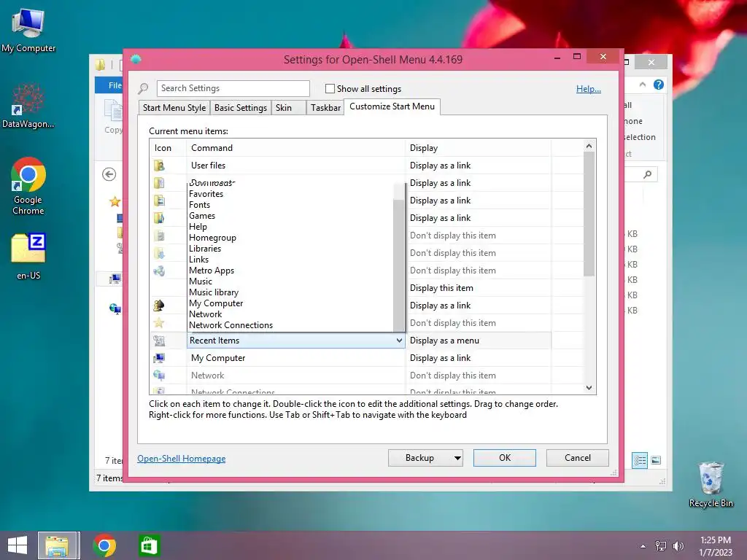Click chess piece icon in menu items list
This screenshot has height=560, width=747.
(x=159, y=306)
